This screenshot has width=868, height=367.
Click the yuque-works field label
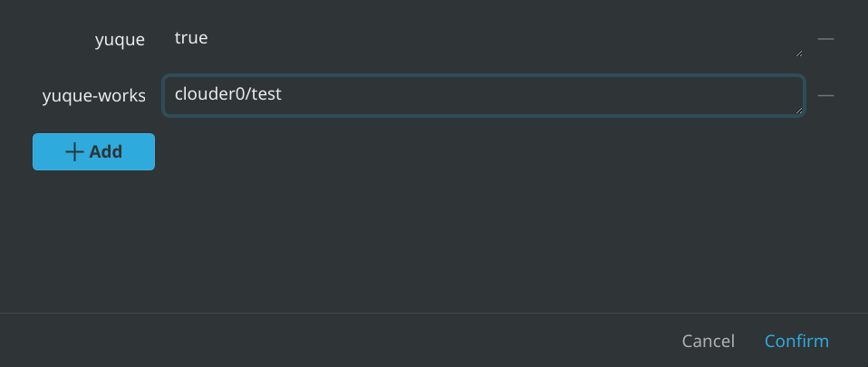93,96
